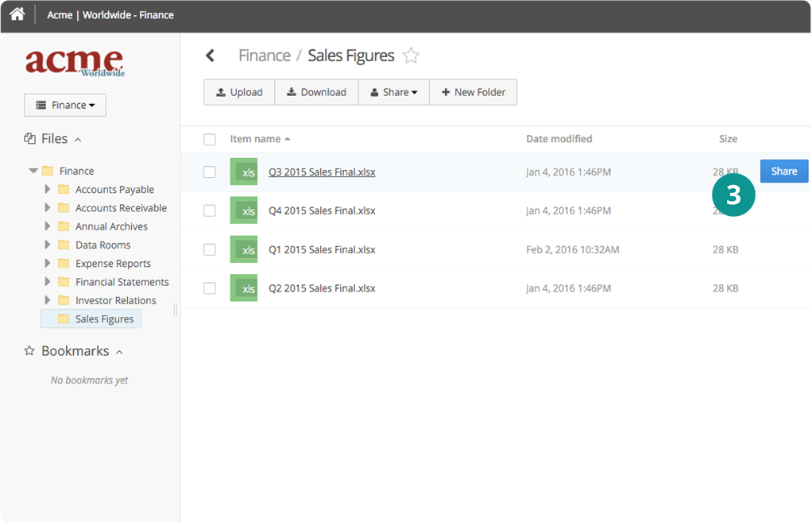This screenshot has height=525, width=812.
Task: Click the xls icon for Q4 2015 Sales Final
Action: 244,211
